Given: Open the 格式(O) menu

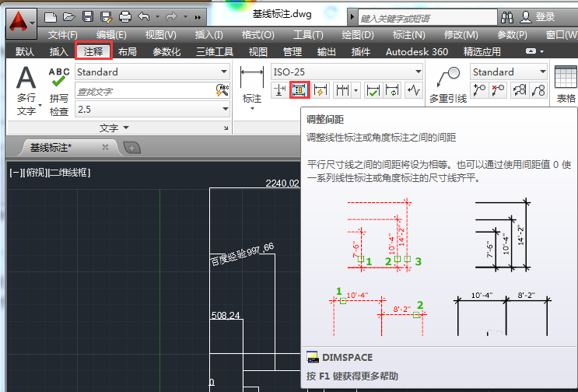Looking at the screenshot, I should point(257,35).
